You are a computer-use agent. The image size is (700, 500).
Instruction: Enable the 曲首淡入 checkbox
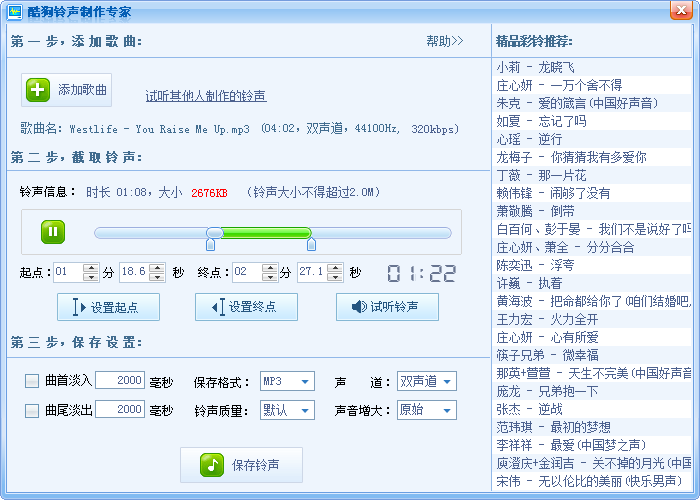[32, 381]
